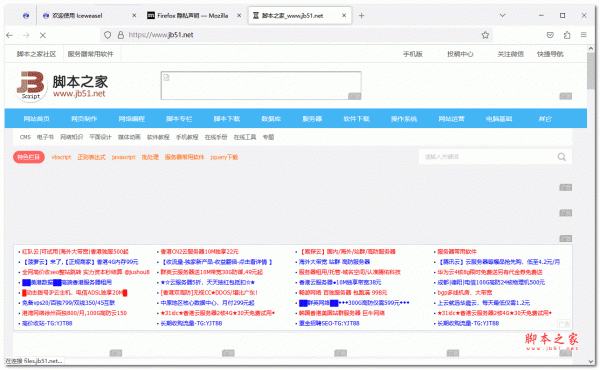Click the 网站首页 nav item
This screenshot has width=600, height=370.
point(37,119)
